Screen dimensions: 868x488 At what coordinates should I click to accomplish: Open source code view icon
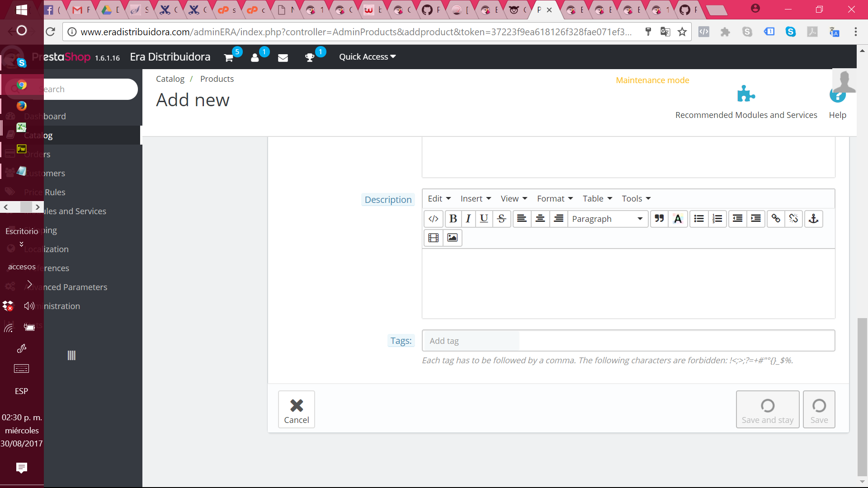pos(433,219)
